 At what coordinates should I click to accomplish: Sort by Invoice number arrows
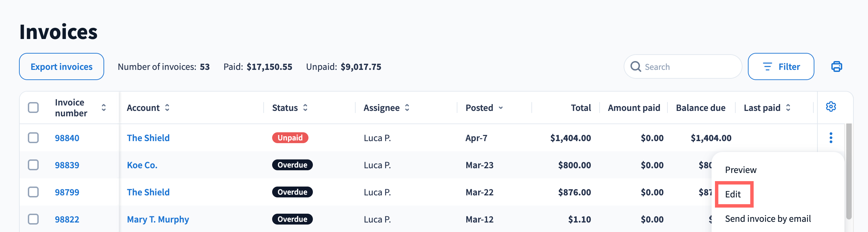103,108
